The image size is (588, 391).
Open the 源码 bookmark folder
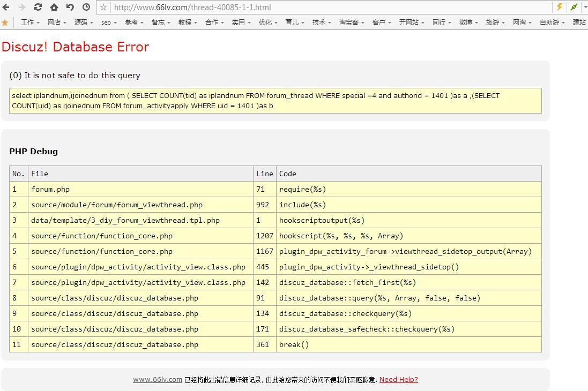[84, 22]
